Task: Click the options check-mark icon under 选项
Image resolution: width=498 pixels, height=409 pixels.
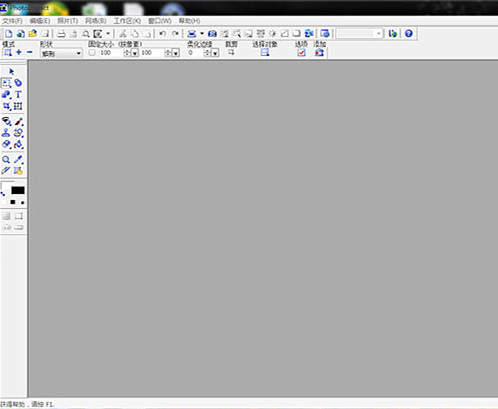Action: (302, 52)
